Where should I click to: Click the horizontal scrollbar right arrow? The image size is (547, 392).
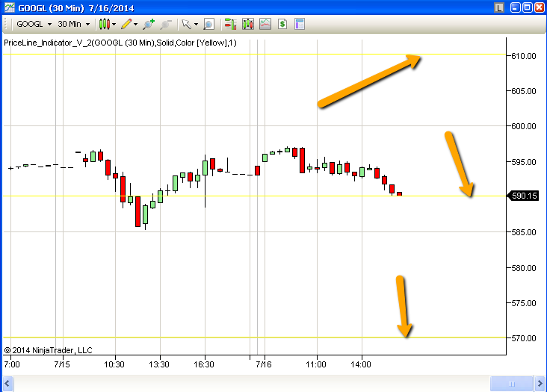click(540, 384)
